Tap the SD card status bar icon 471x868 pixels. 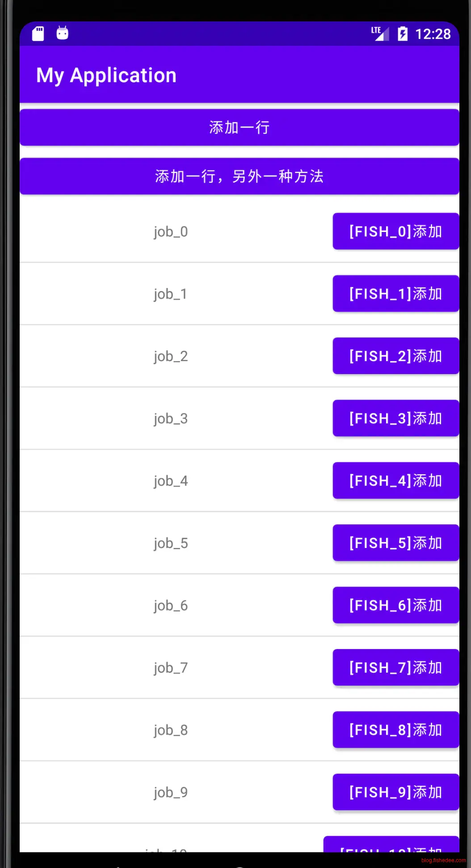[x=38, y=34]
